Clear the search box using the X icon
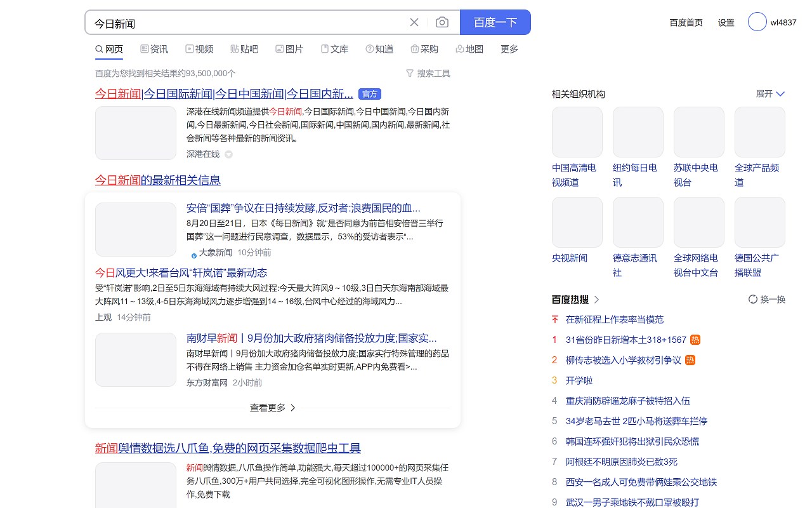 (x=414, y=22)
